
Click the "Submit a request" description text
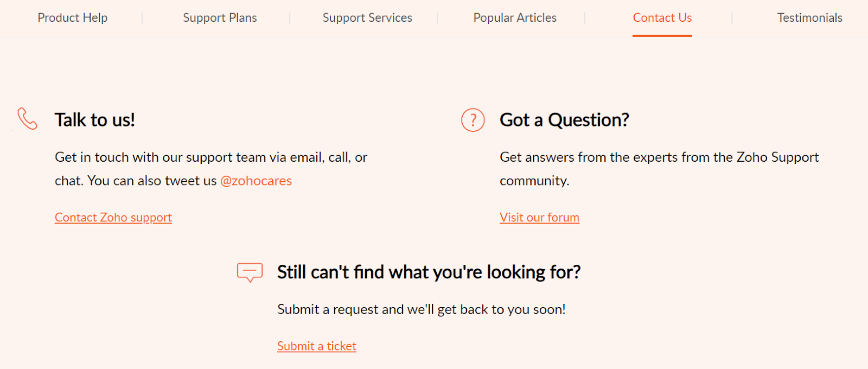(421, 309)
